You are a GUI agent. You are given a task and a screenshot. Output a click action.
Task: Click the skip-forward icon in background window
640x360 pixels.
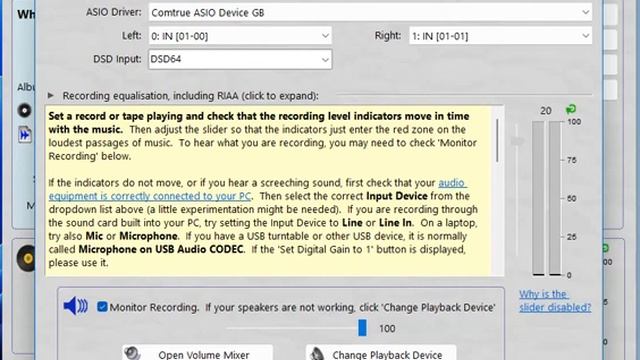point(24,134)
